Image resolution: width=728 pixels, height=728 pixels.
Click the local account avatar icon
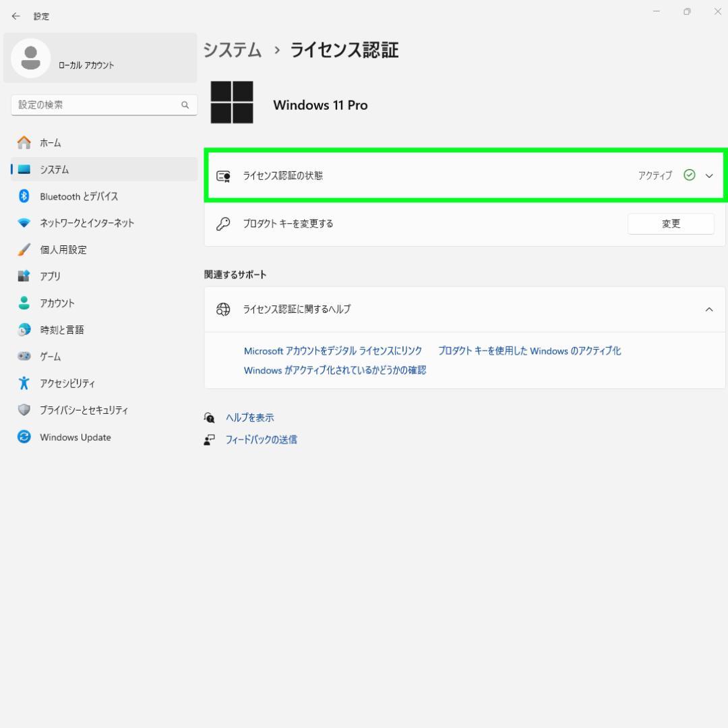[30, 58]
